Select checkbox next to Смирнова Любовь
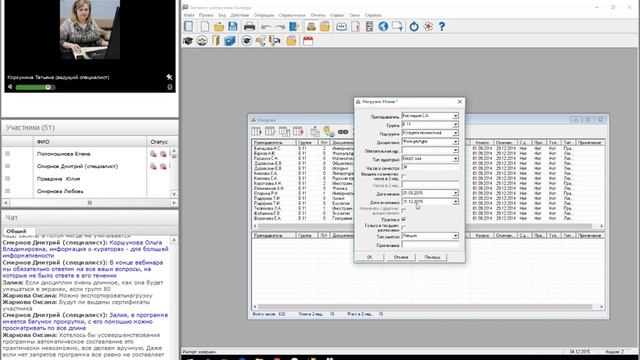 7,191
